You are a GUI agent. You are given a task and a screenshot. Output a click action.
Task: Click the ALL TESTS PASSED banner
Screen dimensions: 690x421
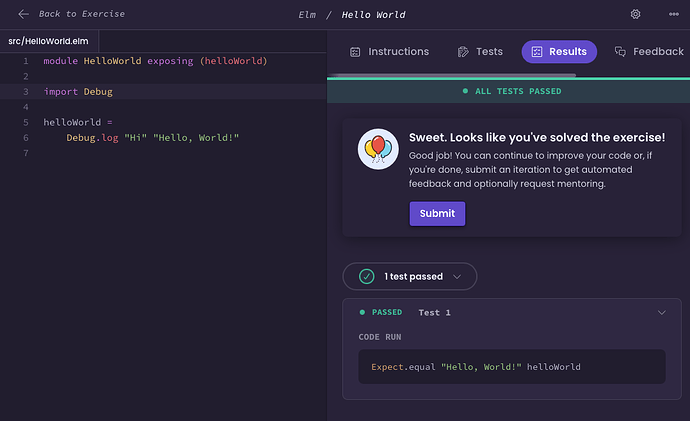(508, 91)
